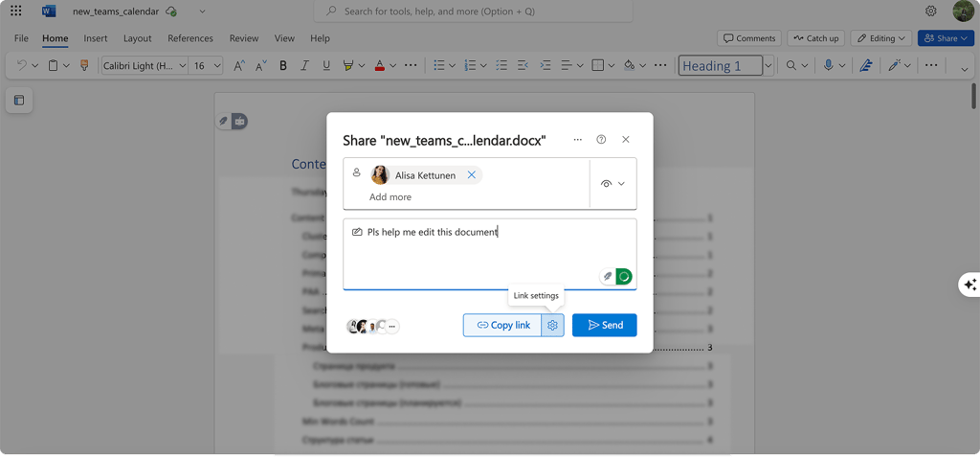Apply the text highlight color

348,65
